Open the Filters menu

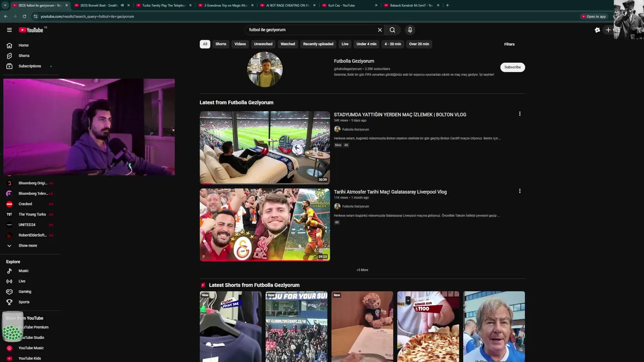pyautogui.click(x=509, y=44)
